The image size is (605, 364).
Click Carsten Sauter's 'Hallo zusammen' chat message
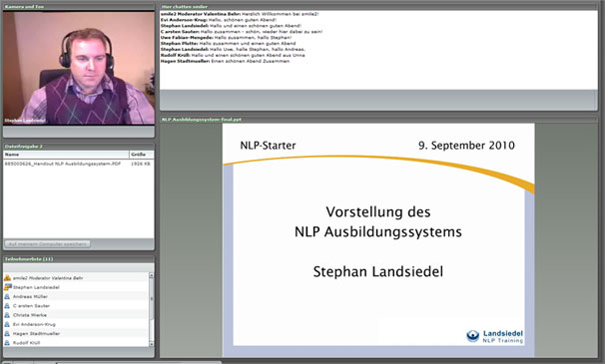[x=242, y=32]
